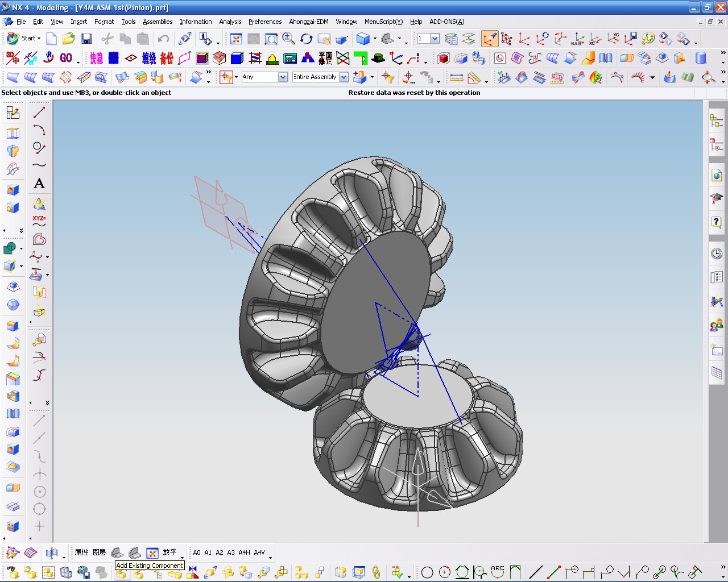Click the New file icon
The image size is (728, 582).
[51, 39]
